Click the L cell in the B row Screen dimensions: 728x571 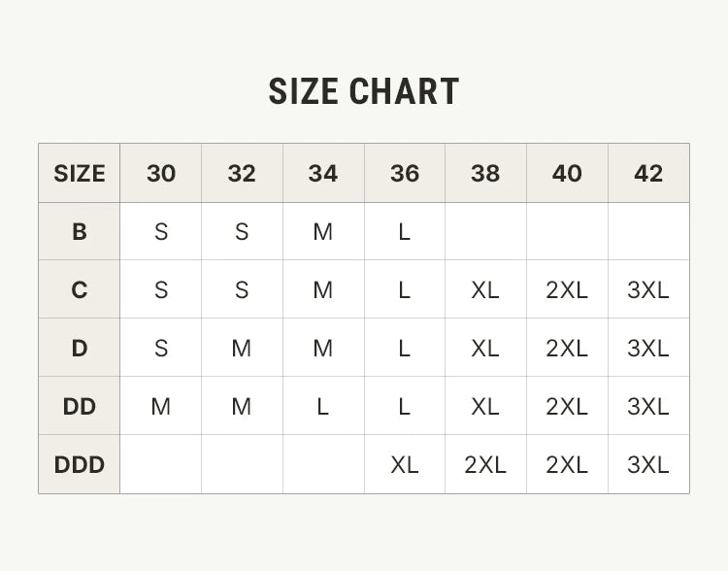405,231
